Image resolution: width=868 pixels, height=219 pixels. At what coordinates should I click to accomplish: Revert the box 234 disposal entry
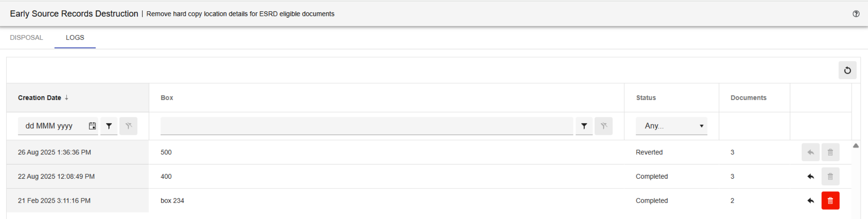[811, 201]
